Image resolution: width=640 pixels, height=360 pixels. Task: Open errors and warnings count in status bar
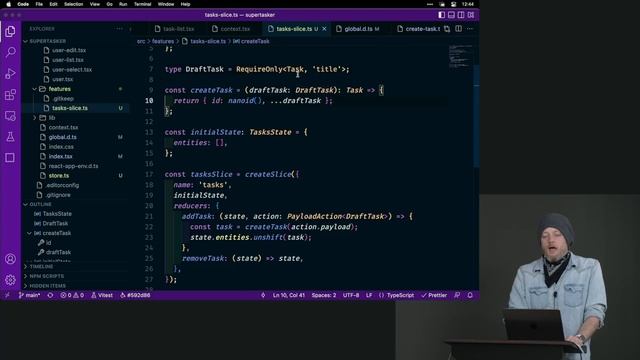(x=72, y=295)
